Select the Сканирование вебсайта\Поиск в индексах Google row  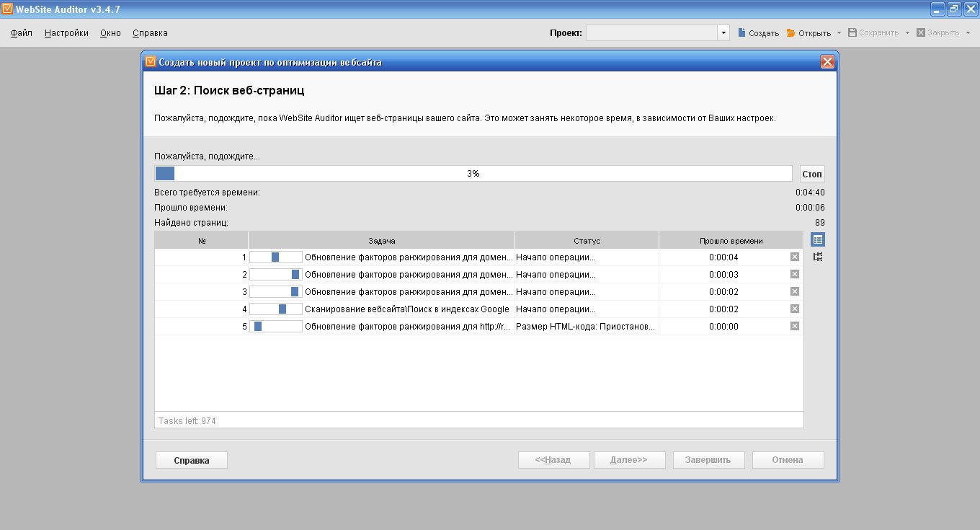(x=478, y=309)
